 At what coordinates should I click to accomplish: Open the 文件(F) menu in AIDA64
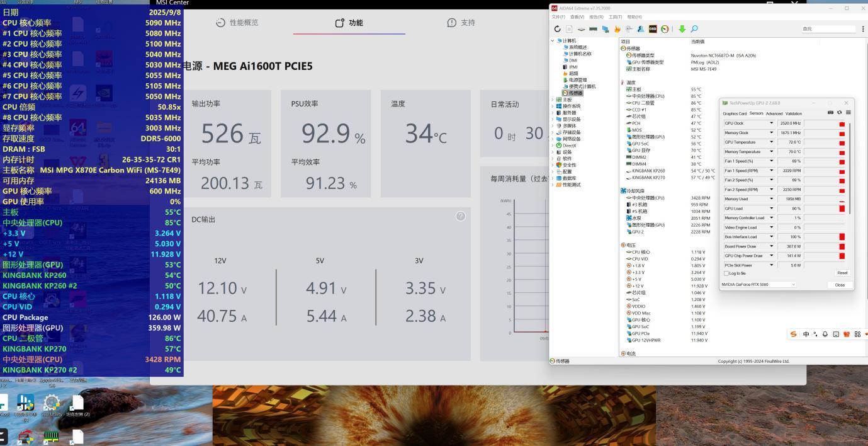[x=559, y=17]
